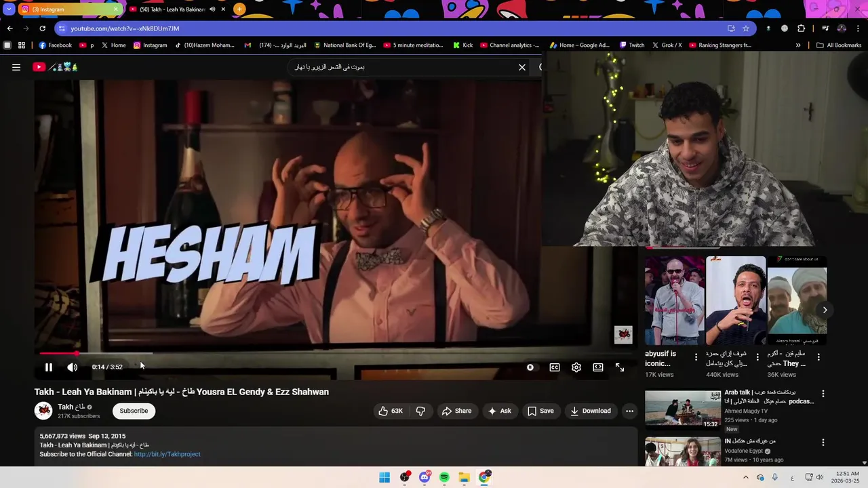
Task: Switch to theater mode
Action: 598,367
